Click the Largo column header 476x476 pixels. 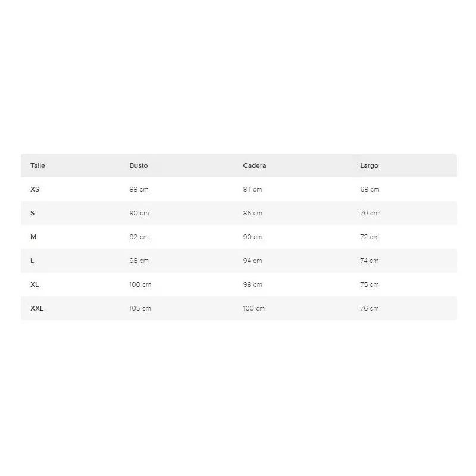coord(369,165)
